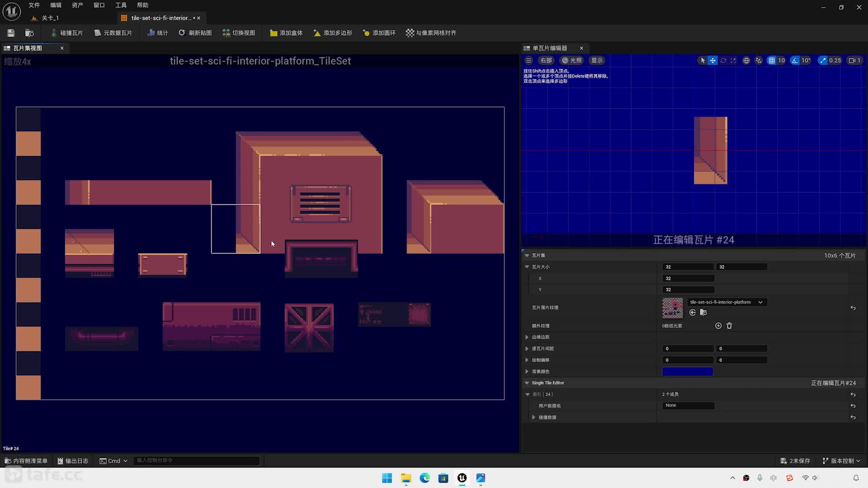Activate the scale tool

pyautogui.click(x=733, y=61)
